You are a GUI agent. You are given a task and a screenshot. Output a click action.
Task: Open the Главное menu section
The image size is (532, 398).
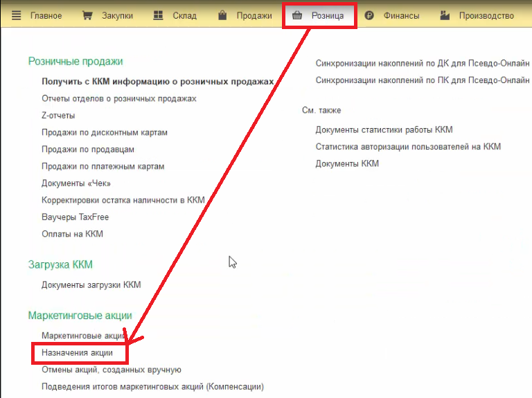(46, 15)
